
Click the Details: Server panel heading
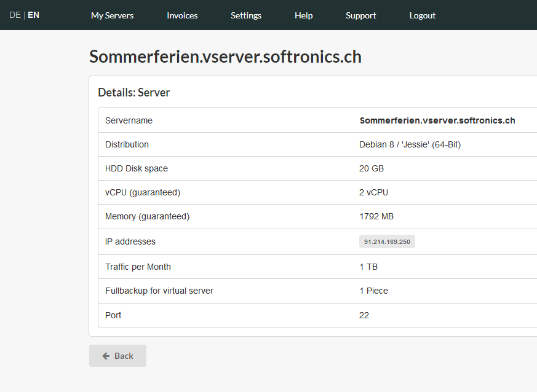134,92
